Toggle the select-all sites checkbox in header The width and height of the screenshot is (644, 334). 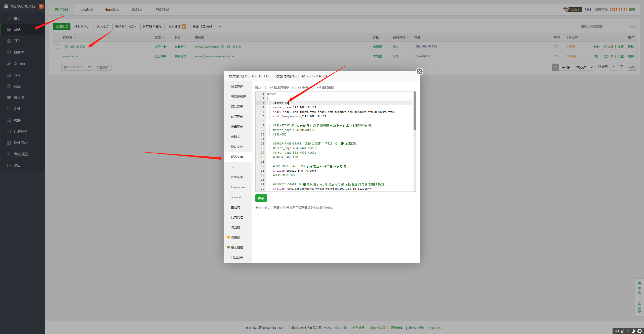point(57,37)
